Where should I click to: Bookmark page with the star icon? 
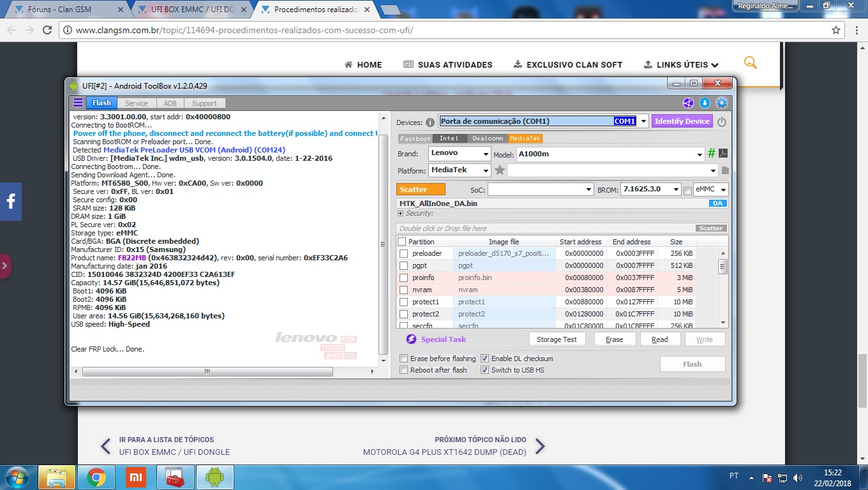click(836, 30)
